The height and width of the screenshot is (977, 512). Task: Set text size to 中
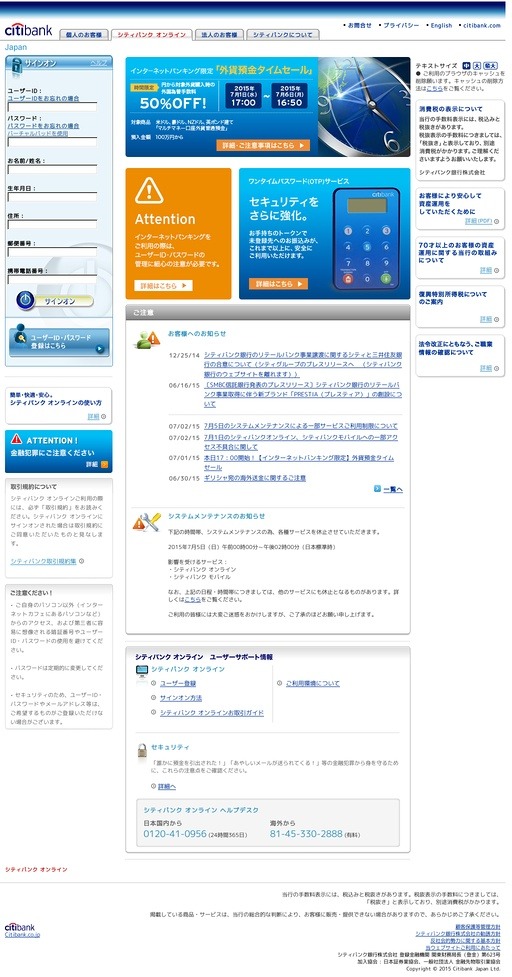tap(467, 65)
